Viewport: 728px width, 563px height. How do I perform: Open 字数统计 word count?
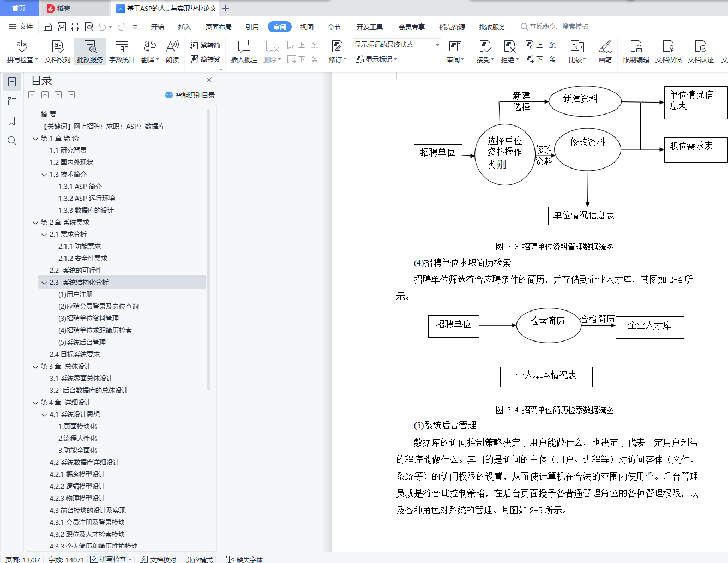pyautogui.click(x=122, y=52)
